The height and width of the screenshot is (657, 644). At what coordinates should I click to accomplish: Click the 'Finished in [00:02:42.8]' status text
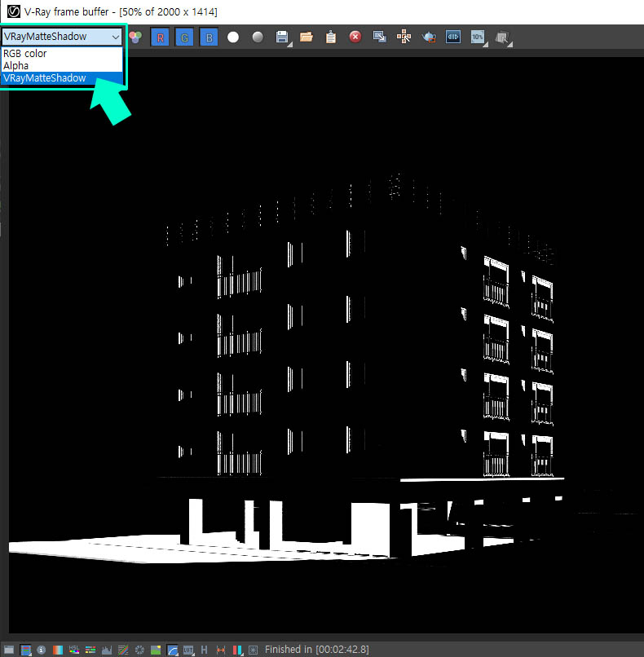tap(317, 650)
